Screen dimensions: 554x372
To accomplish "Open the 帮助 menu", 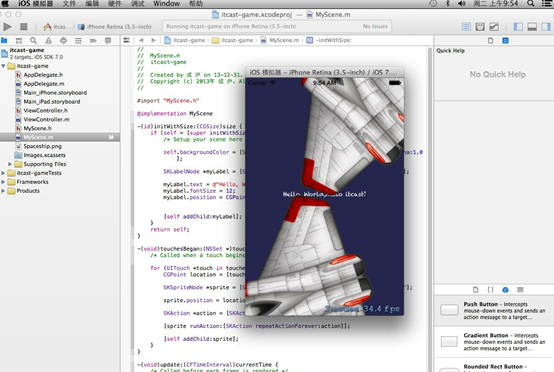I will point(196,4).
